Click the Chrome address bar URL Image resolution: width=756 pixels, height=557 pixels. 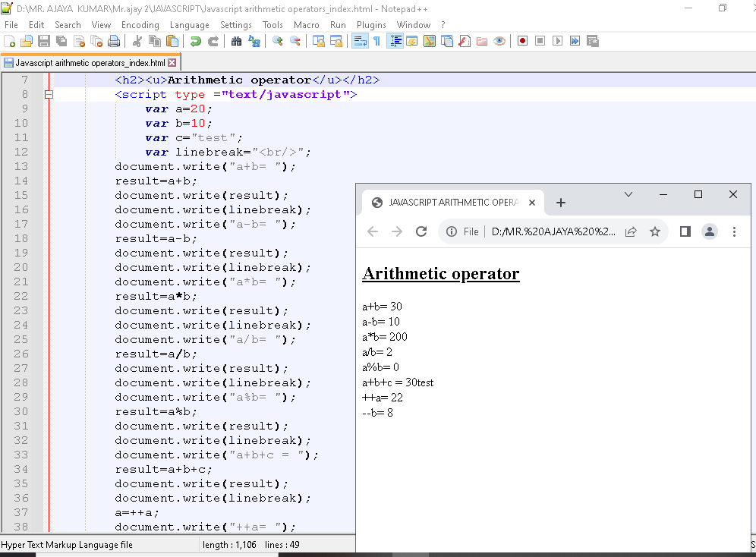pyautogui.click(x=553, y=231)
